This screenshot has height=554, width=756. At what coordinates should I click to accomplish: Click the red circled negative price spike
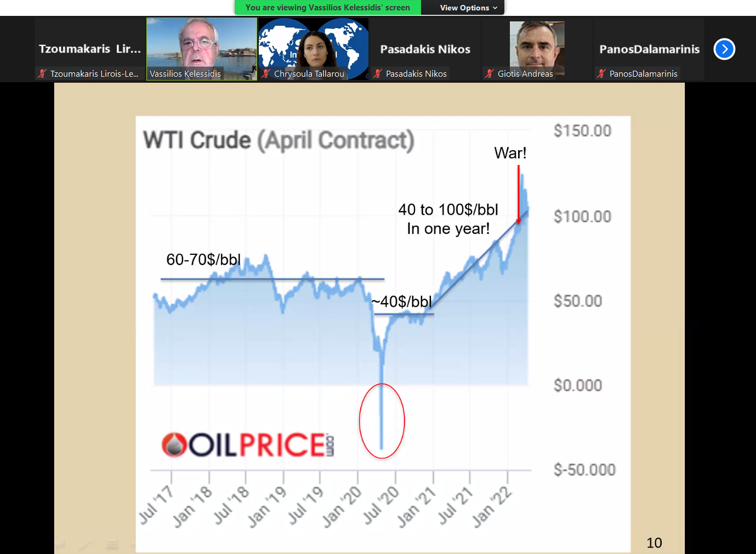click(x=382, y=421)
